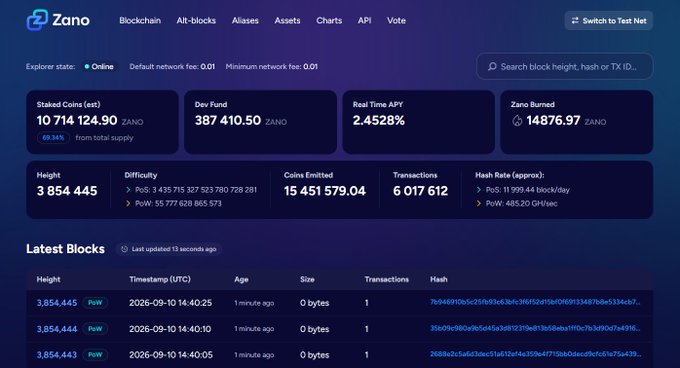
Task: Click the PoW badge on block 3,854,445
Action: 95,303
